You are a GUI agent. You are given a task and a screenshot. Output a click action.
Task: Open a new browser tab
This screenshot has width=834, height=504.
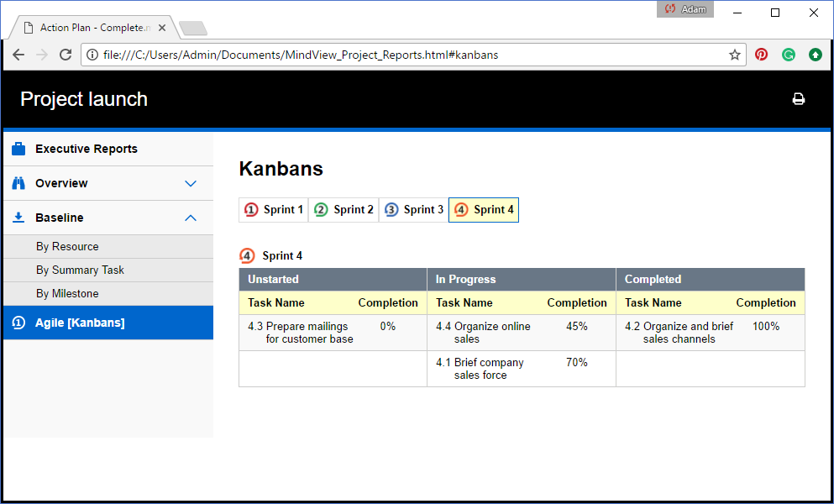click(x=193, y=29)
